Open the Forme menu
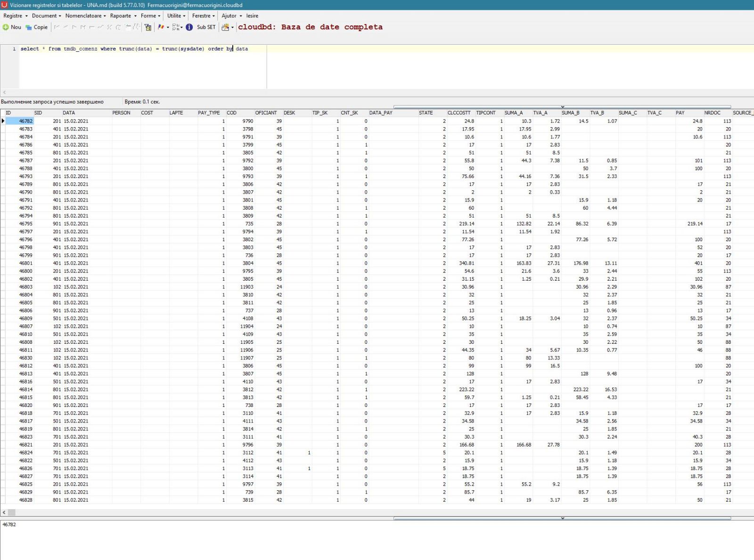Image resolution: width=754 pixels, height=560 pixels. pos(150,16)
